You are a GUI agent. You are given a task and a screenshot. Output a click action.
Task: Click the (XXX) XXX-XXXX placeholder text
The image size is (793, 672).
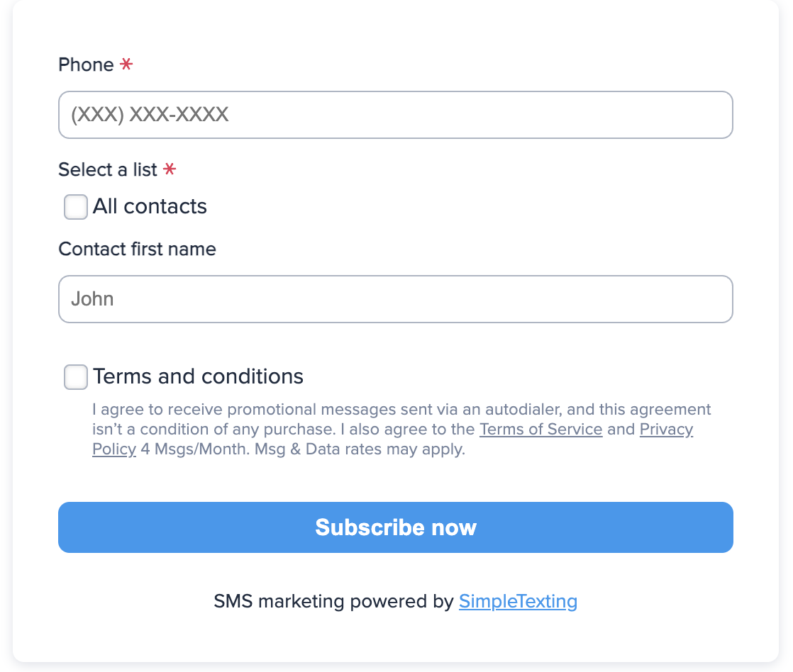149,115
